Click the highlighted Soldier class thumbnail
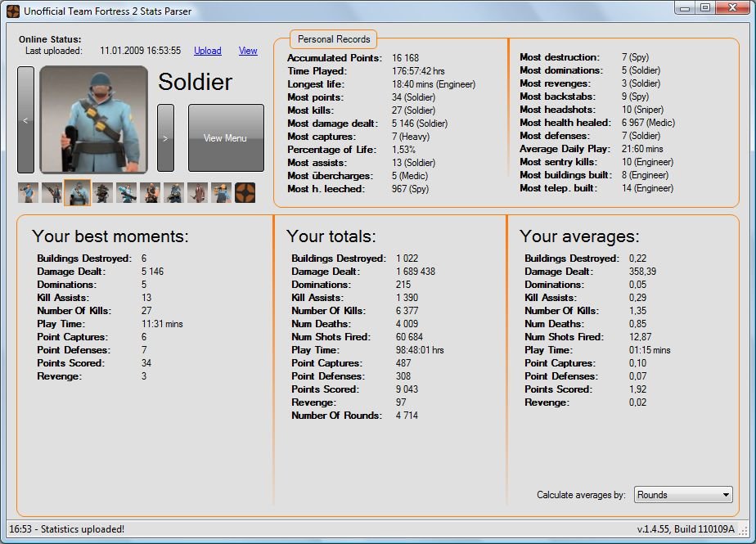756x544 pixels. click(x=78, y=193)
